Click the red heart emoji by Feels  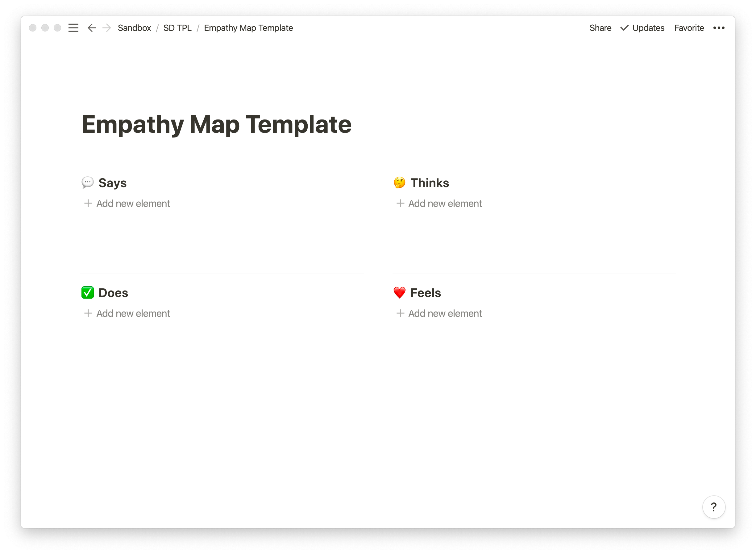tap(400, 293)
